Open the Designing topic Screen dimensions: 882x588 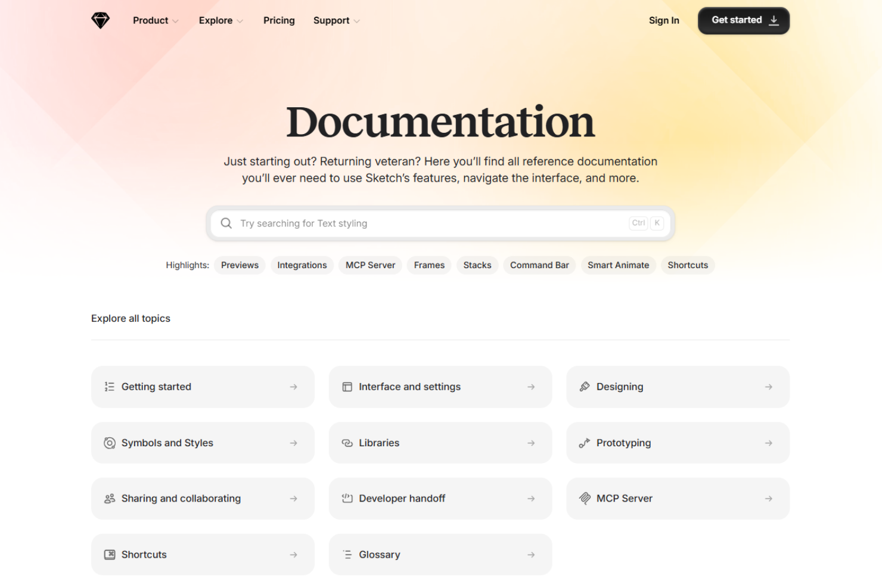678,387
